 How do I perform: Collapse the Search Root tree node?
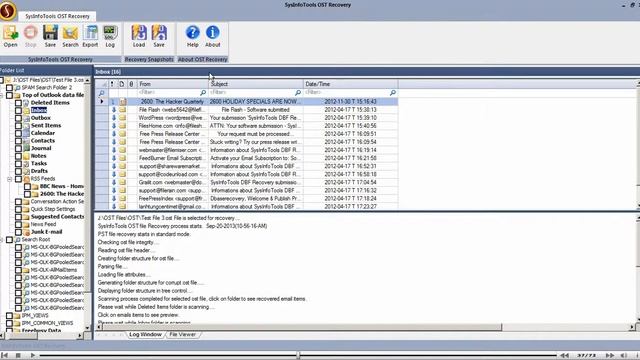[x=2, y=240]
